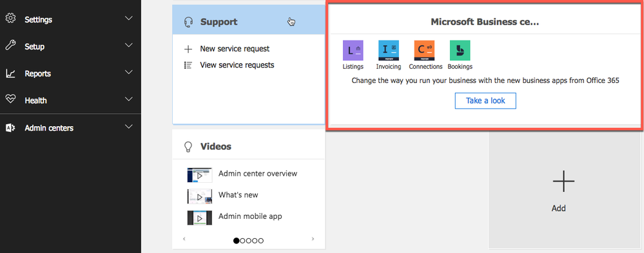Open the Settings sidebar item
644x253 pixels.
point(71,19)
